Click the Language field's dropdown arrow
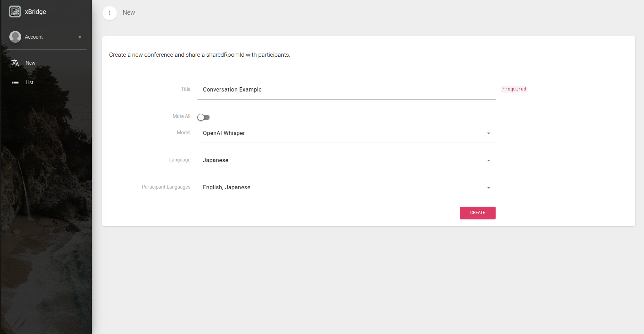The image size is (644, 334). tap(488, 160)
